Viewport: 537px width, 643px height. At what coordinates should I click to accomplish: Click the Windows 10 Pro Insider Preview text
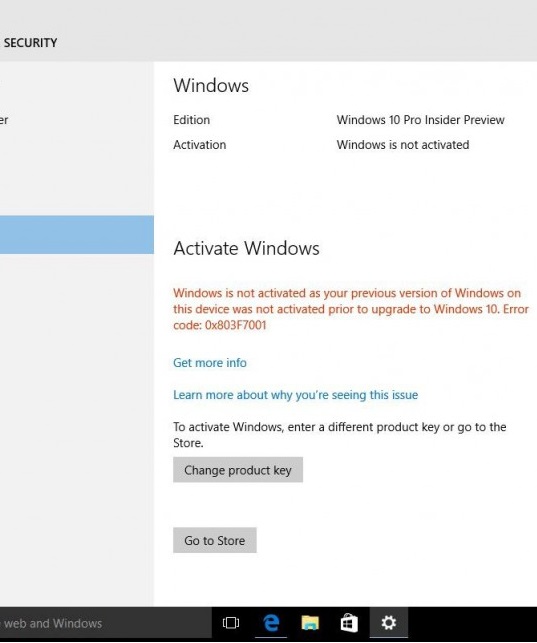pyautogui.click(x=421, y=120)
